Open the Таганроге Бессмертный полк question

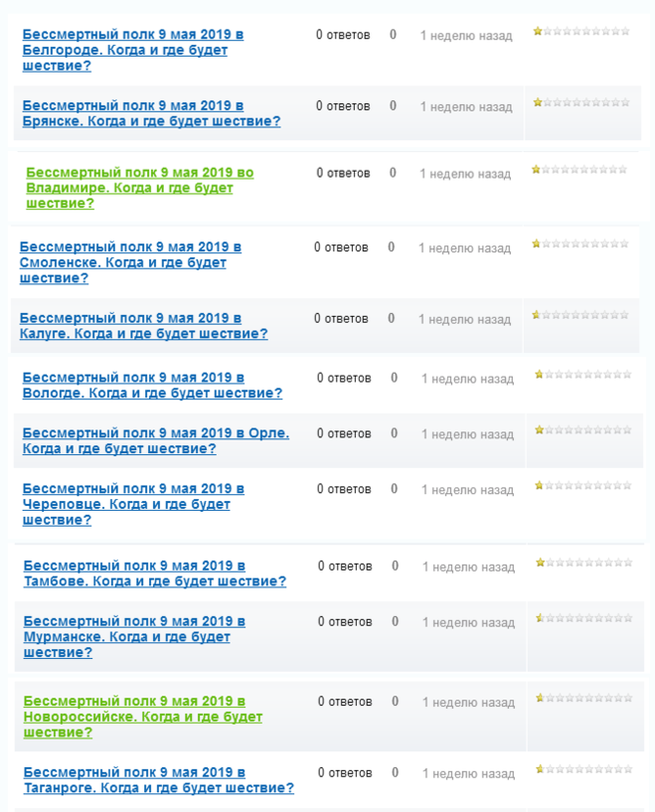click(x=158, y=780)
